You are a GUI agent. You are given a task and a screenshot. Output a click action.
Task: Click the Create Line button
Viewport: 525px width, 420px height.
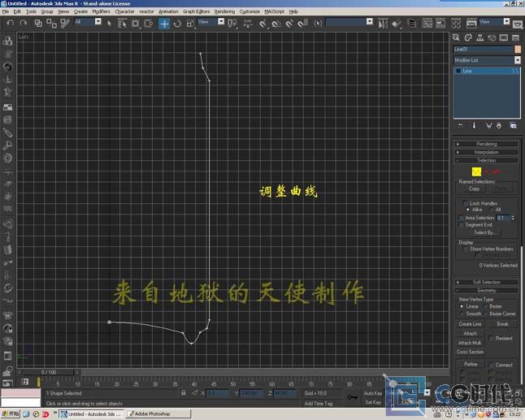click(470, 324)
